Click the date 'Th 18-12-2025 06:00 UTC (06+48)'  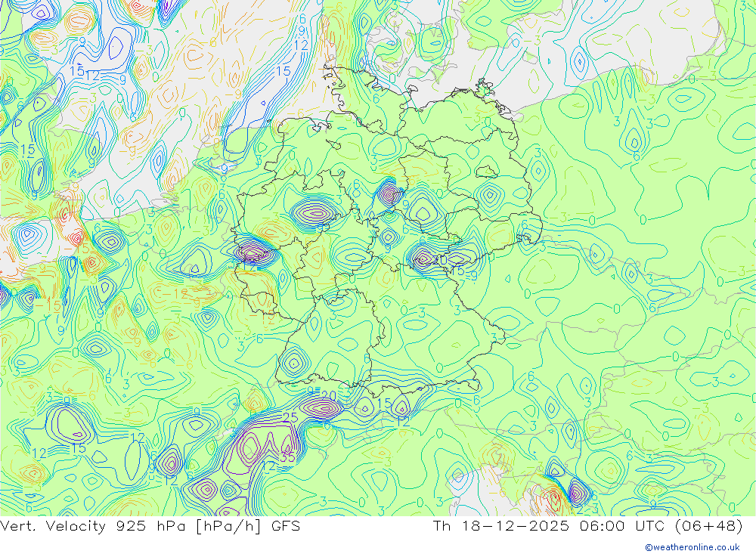click(x=587, y=526)
